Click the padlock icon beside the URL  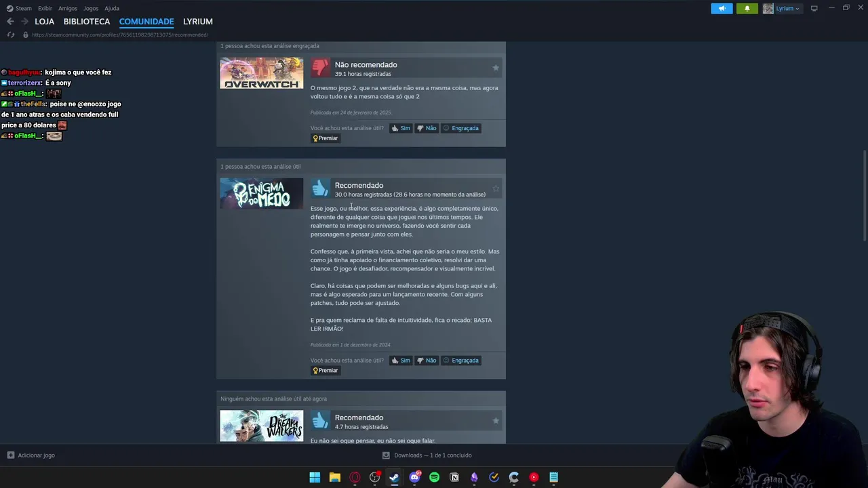tap(26, 35)
